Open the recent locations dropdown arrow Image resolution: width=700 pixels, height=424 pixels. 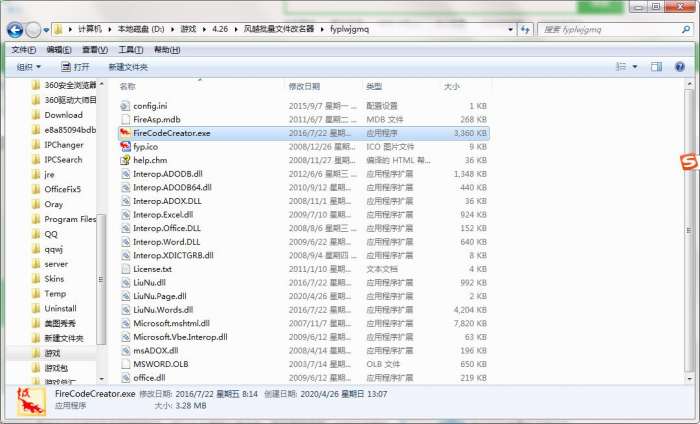coord(46,30)
